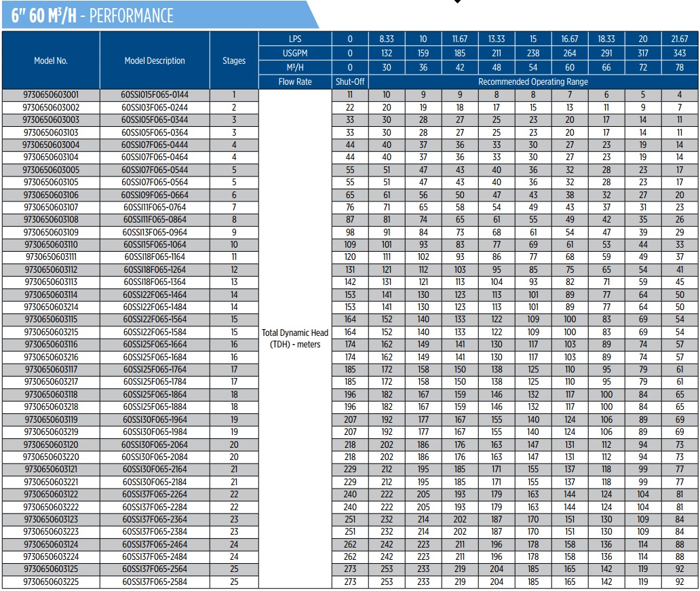Screen dimensions: 700x591
Task: Click the 6" 60 M³/H - PERFORMANCE title
Action: tap(92, 16)
